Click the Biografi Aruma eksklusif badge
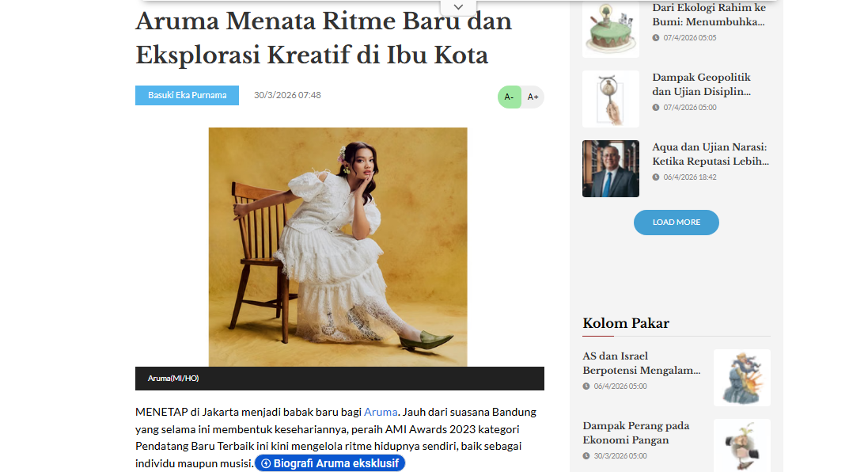 pos(330,463)
